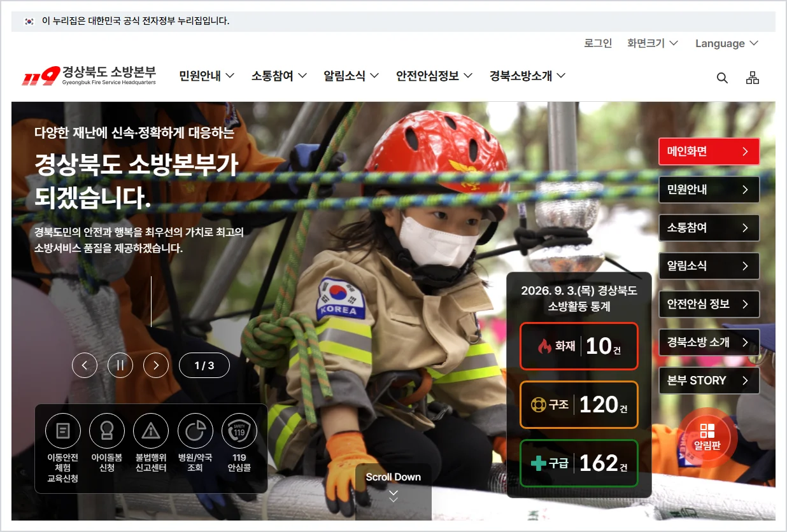Open 병원/약국 조회 quick icon
787x532 pixels.
click(x=195, y=443)
